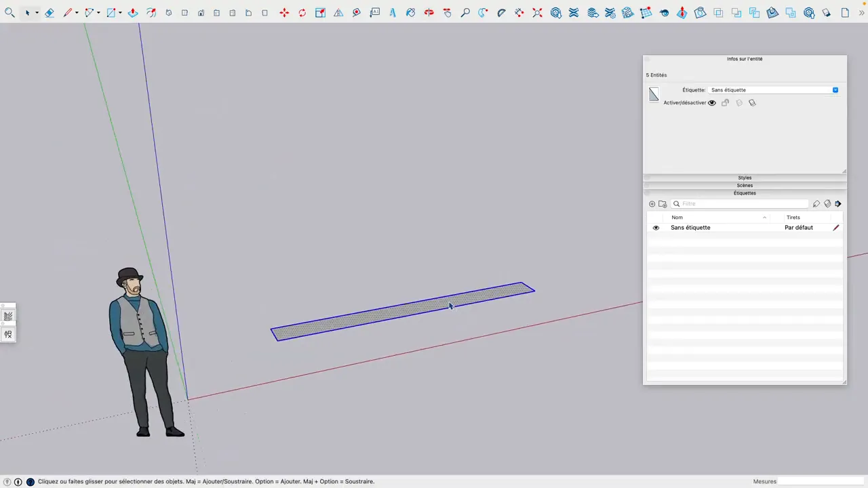Hide the Sans étiquette tag
The image size is (868, 488).
655,227
